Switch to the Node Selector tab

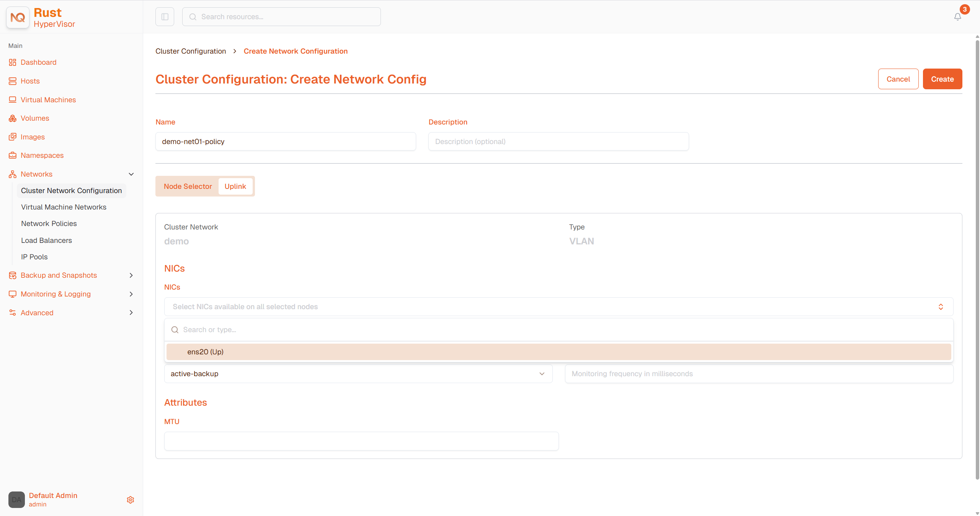point(188,187)
